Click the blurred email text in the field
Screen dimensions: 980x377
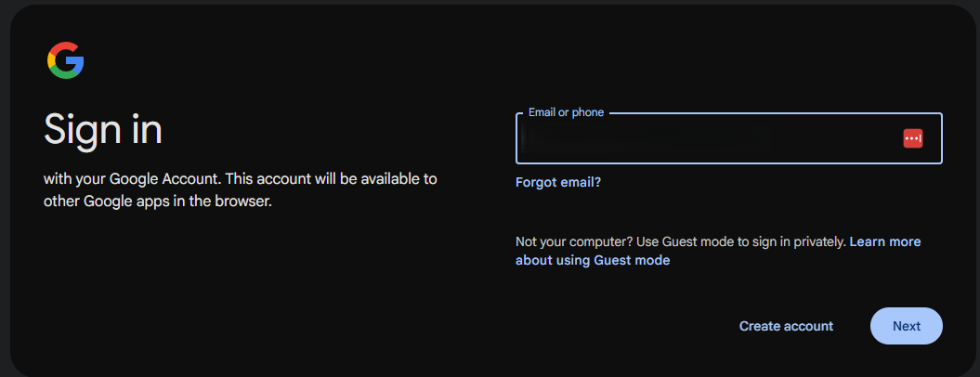pyautogui.click(x=646, y=138)
